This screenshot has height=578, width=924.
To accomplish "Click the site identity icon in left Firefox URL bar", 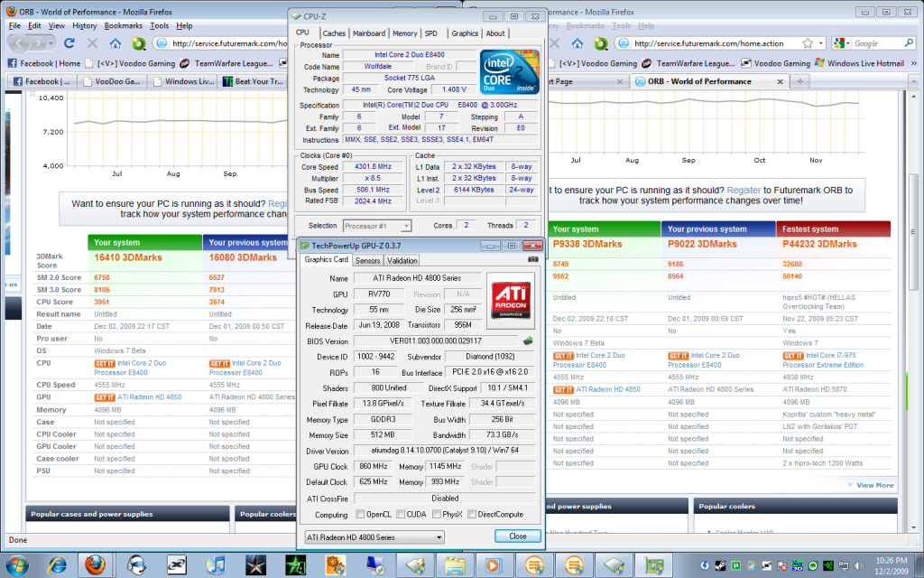I will click(x=162, y=43).
